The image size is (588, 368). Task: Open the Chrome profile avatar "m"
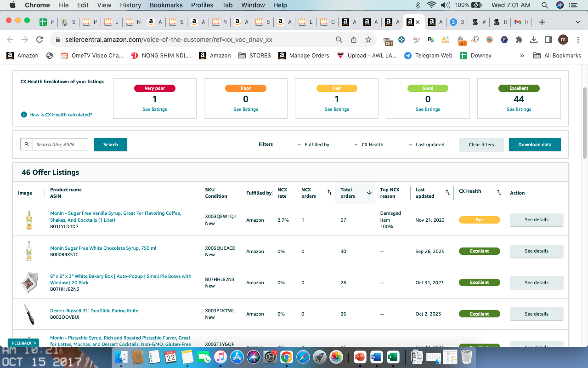[x=563, y=40]
